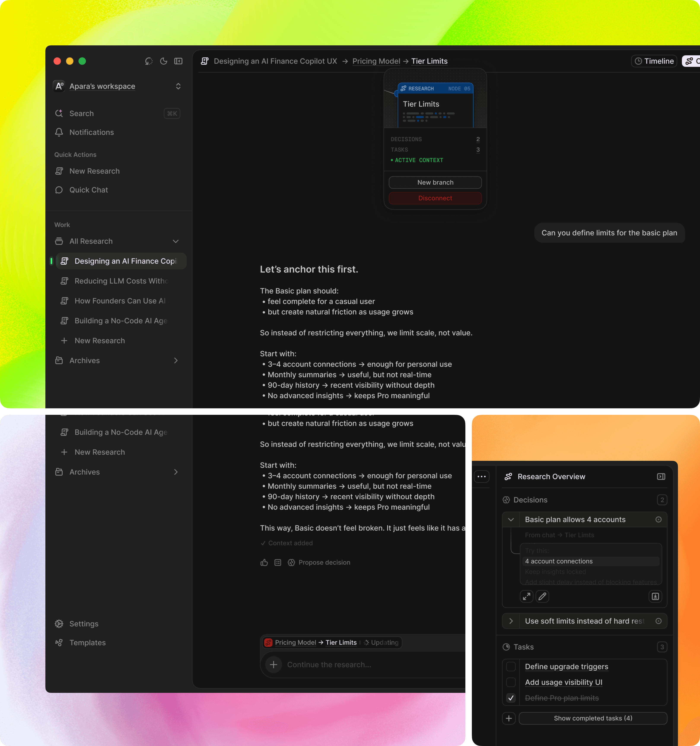This screenshot has width=700, height=746.
Task: Open the three-dots more options button
Action: point(482,477)
